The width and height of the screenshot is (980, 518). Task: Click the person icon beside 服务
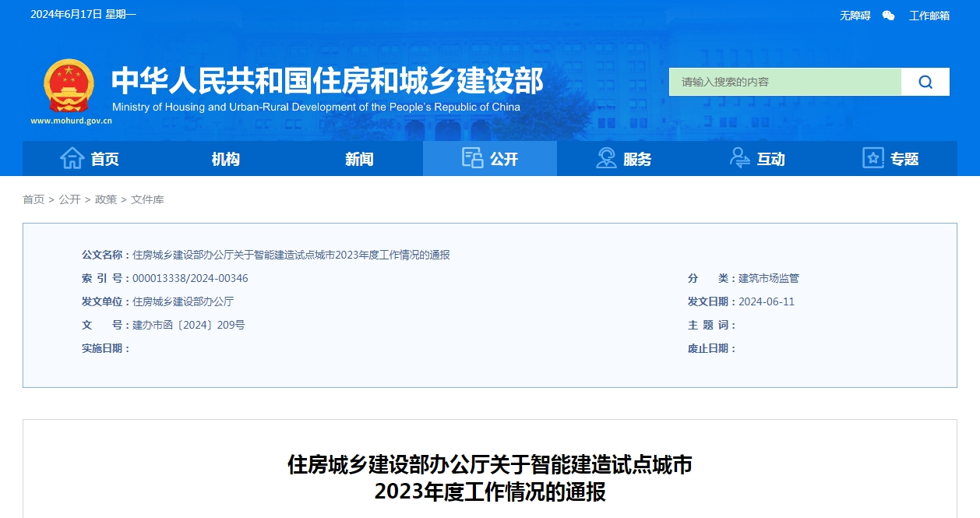tap(606, 158)
